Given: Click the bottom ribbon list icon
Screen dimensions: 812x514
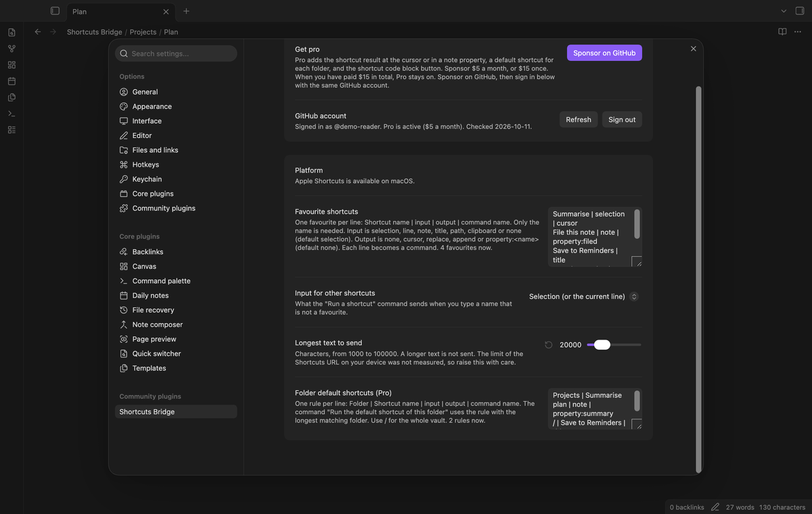Looking at the screenshot, I should coord(12,130).
